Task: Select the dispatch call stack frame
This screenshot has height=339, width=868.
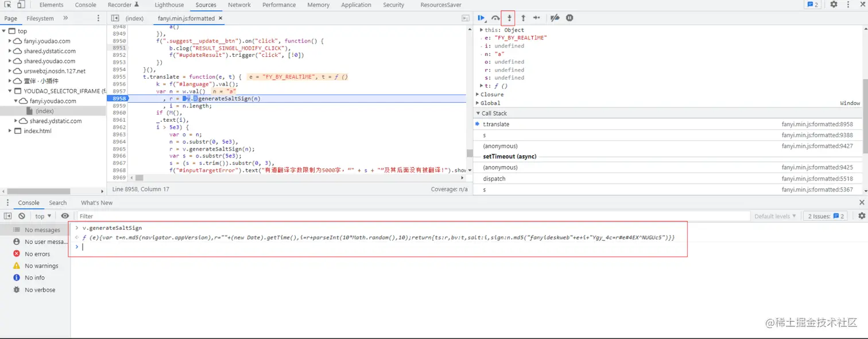Action: [668, 179]
